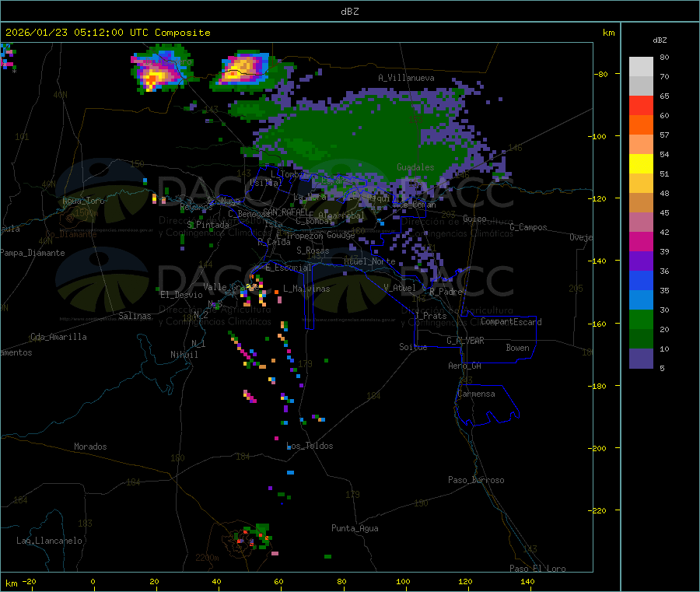Pick the magenta 42–39 dBZ legend band
The height and width of the screenshot is (592, 700).
click(x=641, y=241)
